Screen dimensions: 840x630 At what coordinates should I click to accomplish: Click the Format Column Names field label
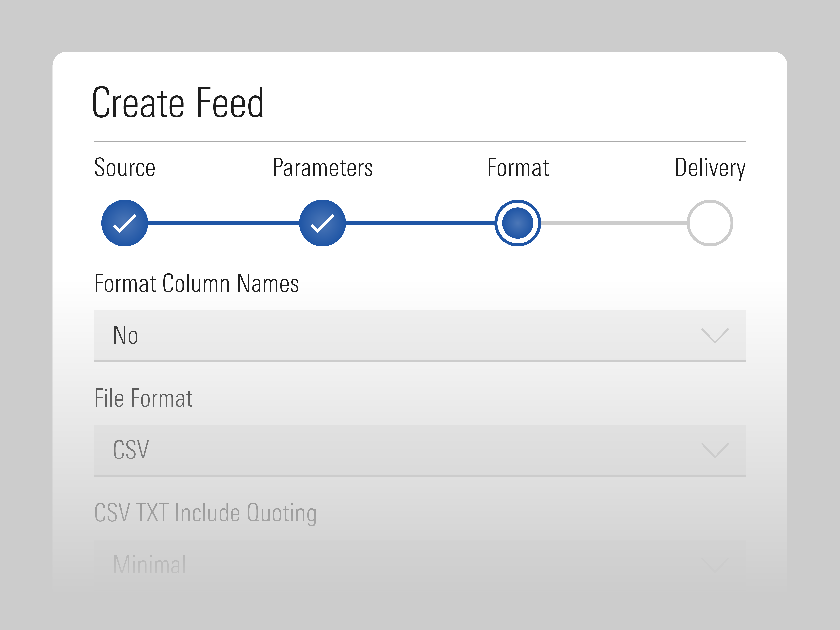point(196,283)
